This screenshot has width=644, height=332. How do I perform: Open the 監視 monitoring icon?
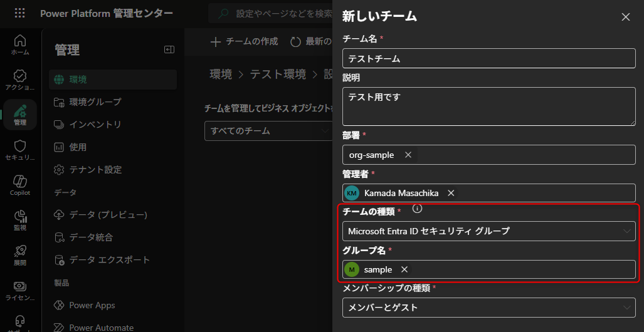(20, 219)
